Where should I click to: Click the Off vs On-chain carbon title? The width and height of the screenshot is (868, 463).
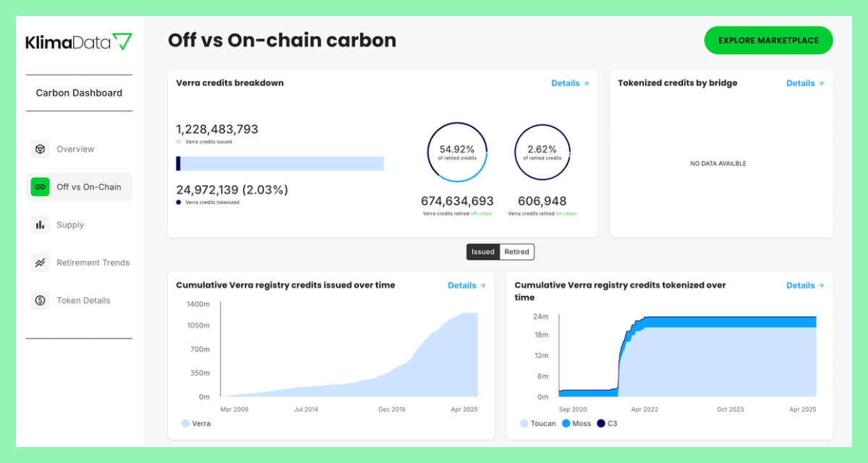pyautogui.click(x=282, y=41)
